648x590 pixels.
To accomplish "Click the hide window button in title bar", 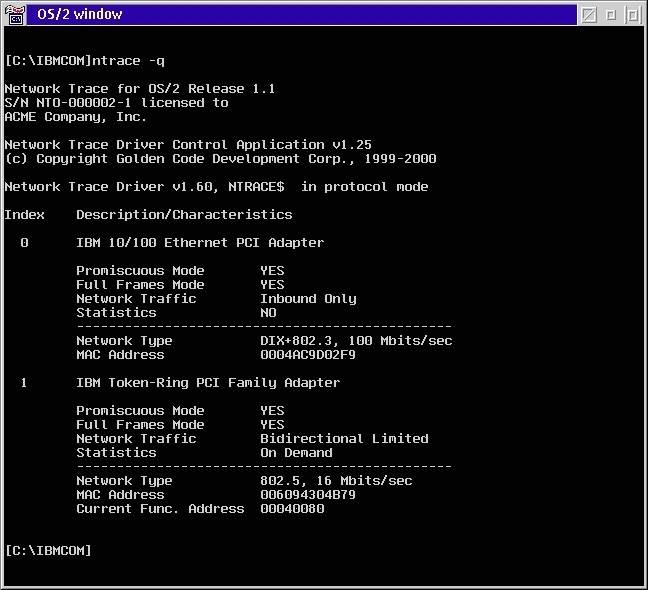I will [589, 15].
